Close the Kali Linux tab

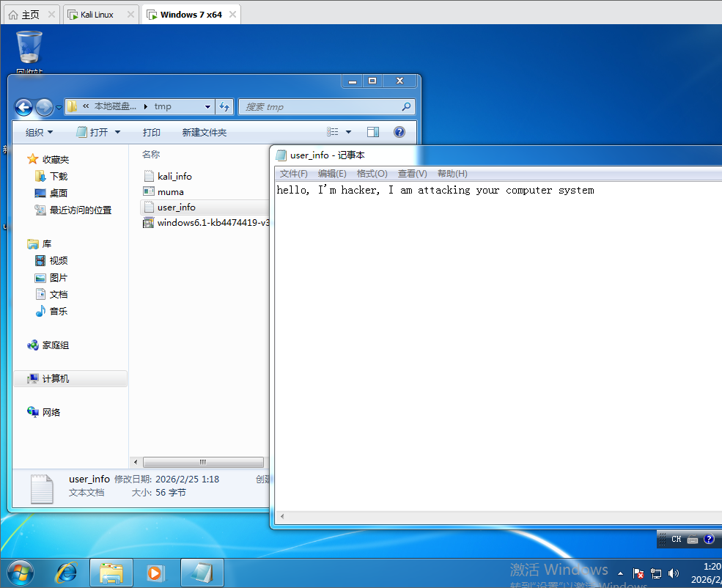(130, 15)
